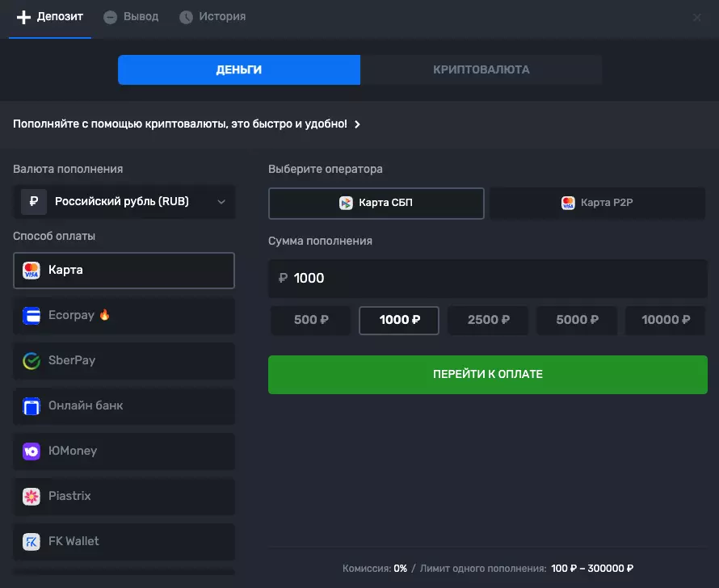Click the SberPay logo icon
719x588 pixels.
click(32, 360)
